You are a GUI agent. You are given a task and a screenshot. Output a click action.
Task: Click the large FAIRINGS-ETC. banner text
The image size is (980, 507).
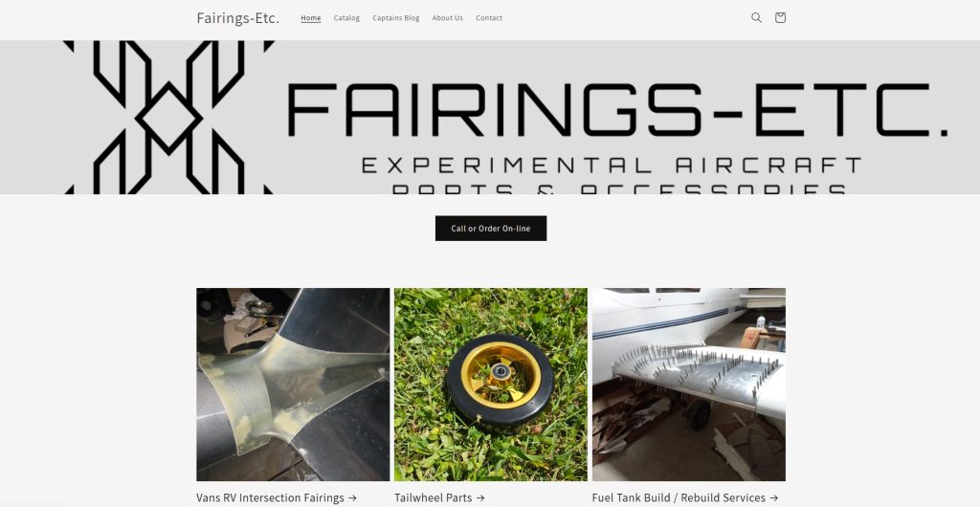pos(617,110)
